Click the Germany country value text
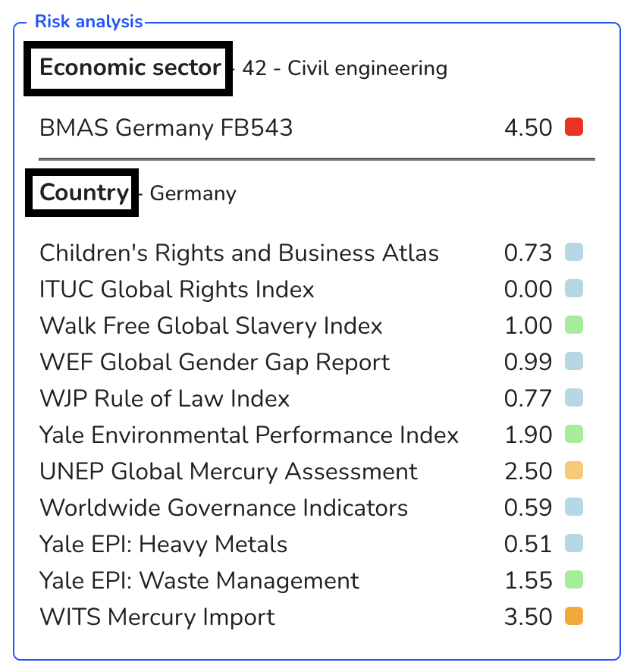Image resolution: width=643 pixels, height=672 pixels. [193, 193]
